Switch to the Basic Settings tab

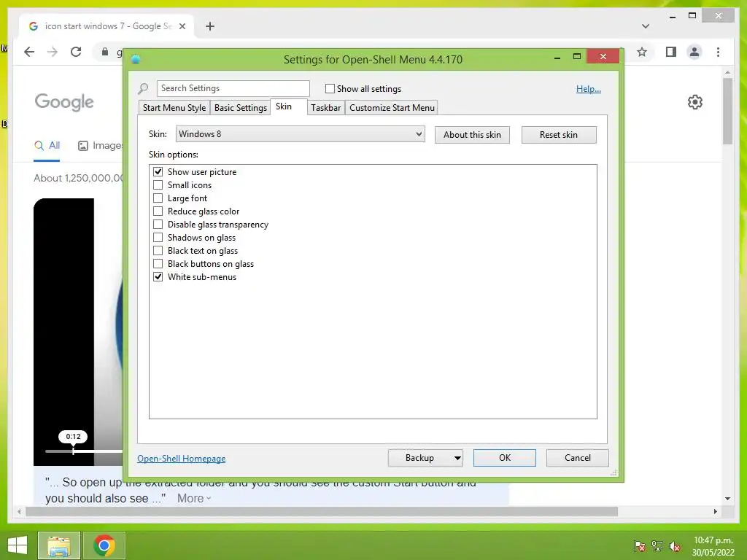click(x=241, y=108)
